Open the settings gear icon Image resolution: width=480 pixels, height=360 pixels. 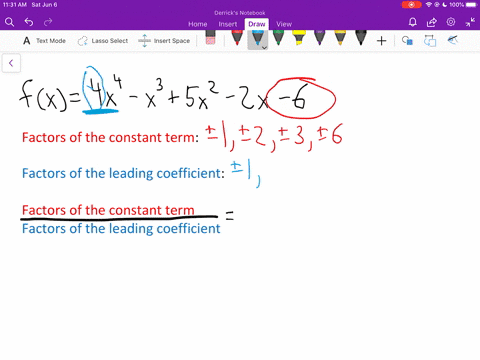tap(451, 22)
